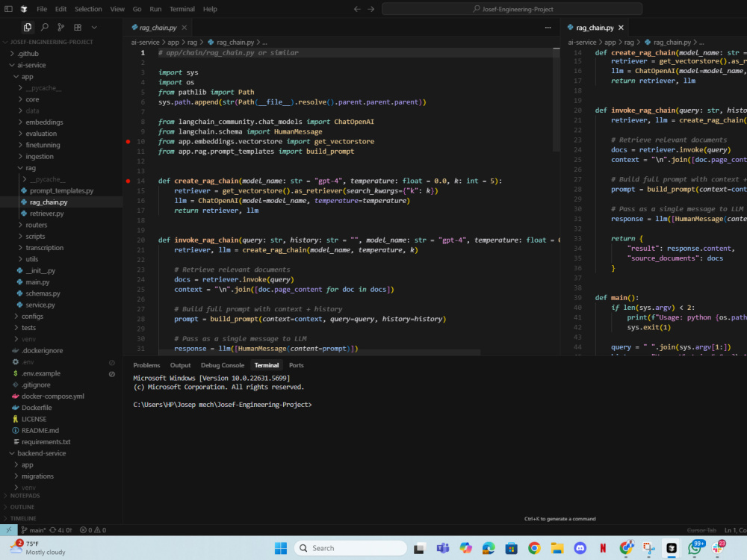Open the Explorer view icon

click(x=28, y=28)
